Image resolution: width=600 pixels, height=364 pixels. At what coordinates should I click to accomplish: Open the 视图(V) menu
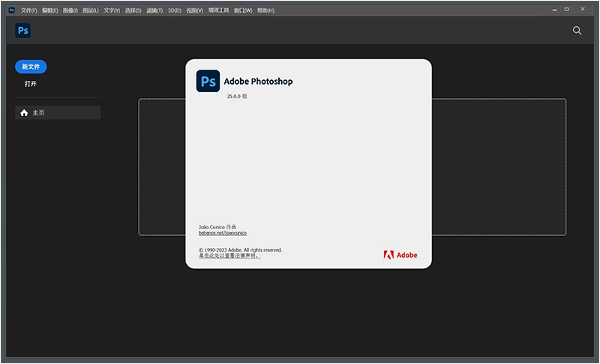click(x=194, y=10)
